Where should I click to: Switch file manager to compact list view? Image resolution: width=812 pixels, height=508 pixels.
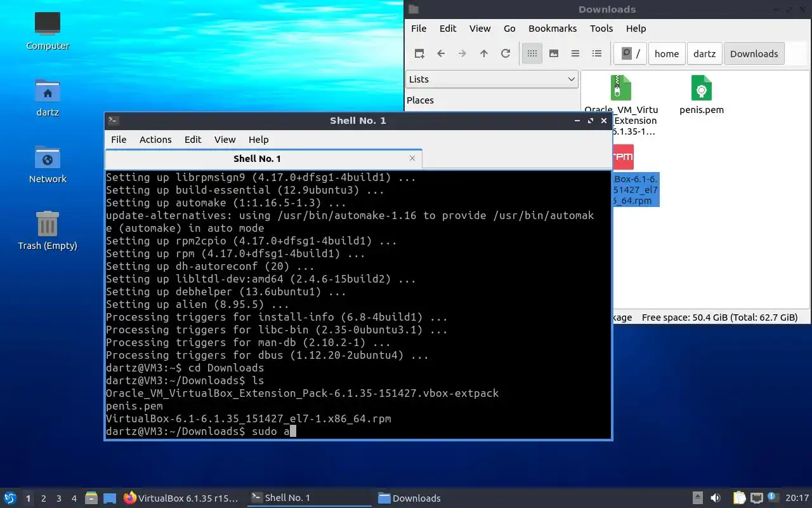pos(575,54)
